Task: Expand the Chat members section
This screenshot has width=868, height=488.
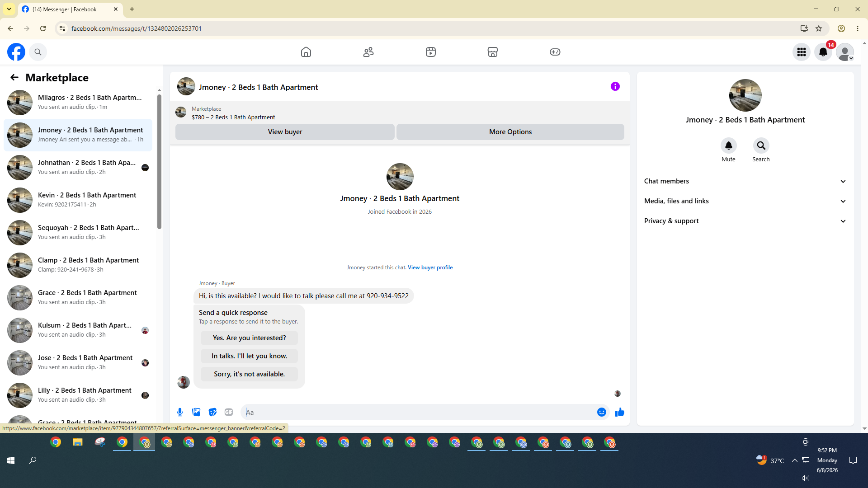Action: pos(745,181)
